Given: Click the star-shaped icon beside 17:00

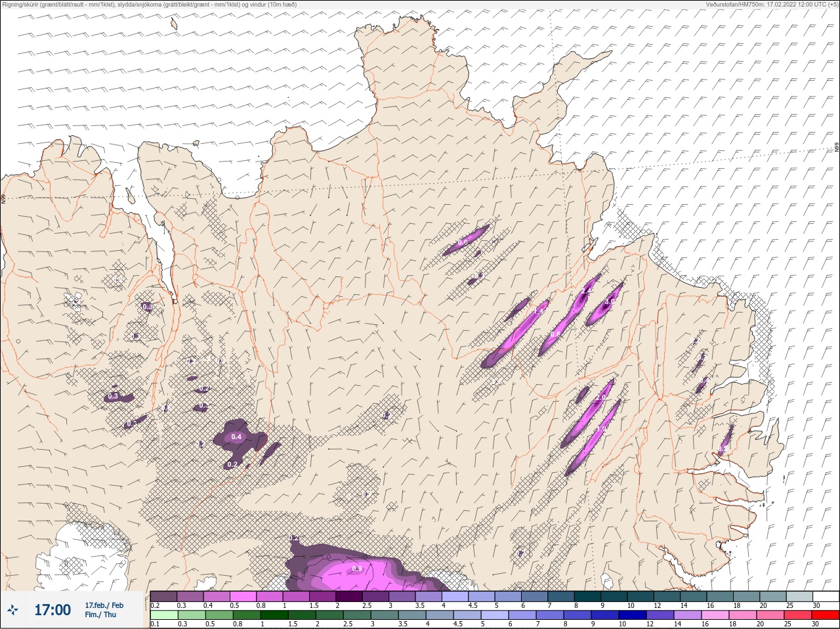Looking at the screenshot, I should tap(13, 611).
